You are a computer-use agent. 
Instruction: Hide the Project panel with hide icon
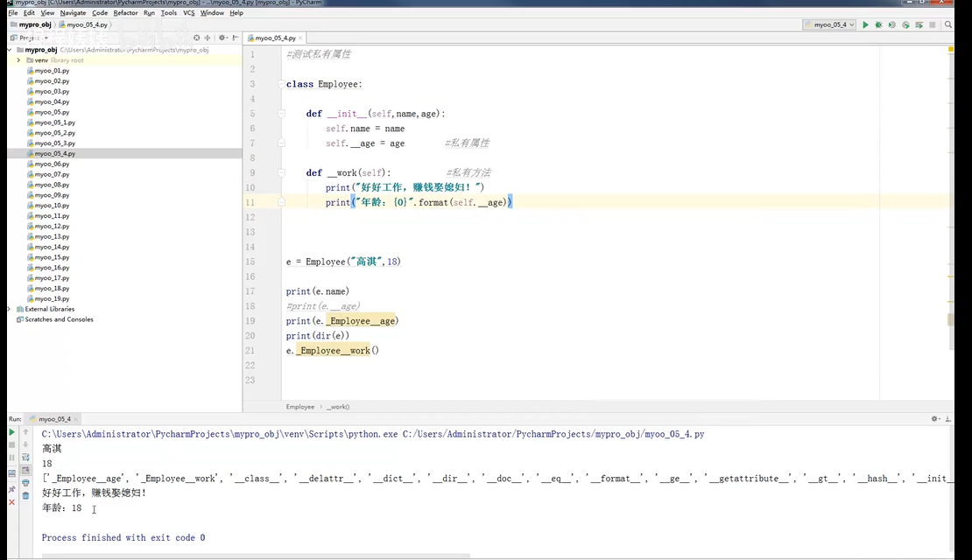coord(236,38)
